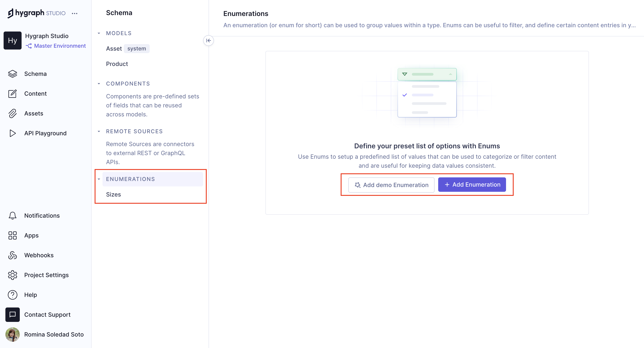Select the Product model
Screen dimensions: 644x348
pyautogui.click(x=117, y=64)
